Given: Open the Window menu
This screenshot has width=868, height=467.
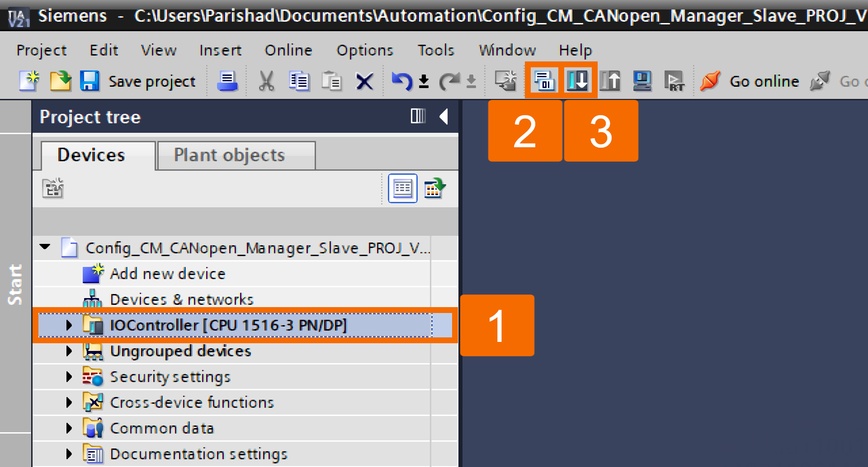Looking at the screenshot, I should click(508, 50).
